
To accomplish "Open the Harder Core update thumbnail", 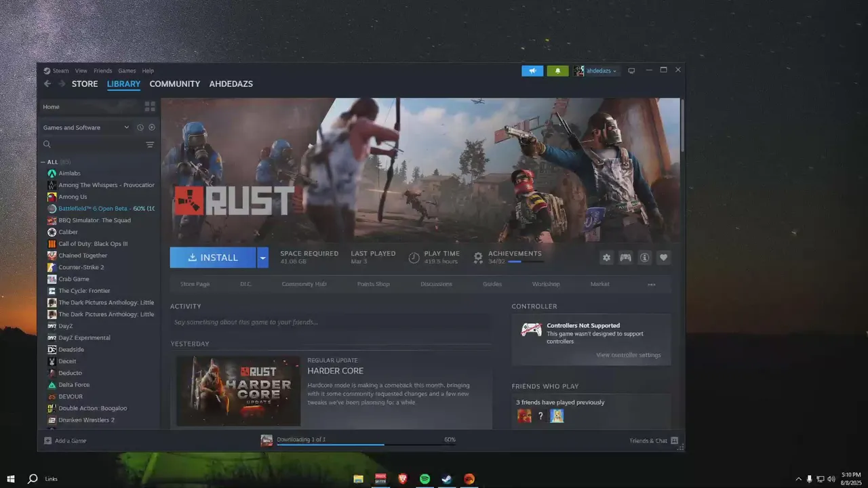I will tap(238, 391).
